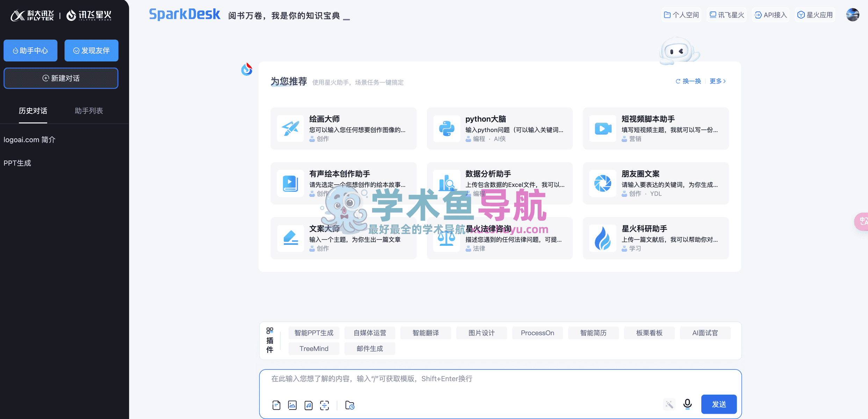The width and height of the screenshot is (868, 419).
Task: Open the file history folder icon
Action: pyautogui.click(x=349, y=405)
